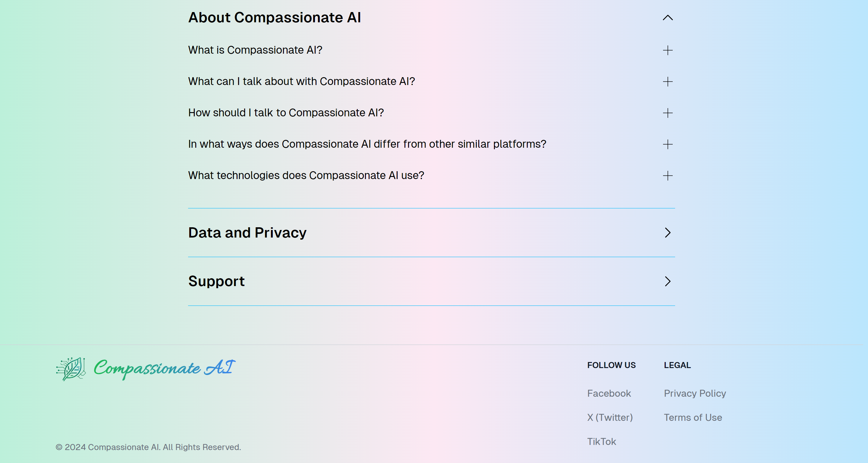Open the Terms of Use link
The image size is (868, 463).
693,417
